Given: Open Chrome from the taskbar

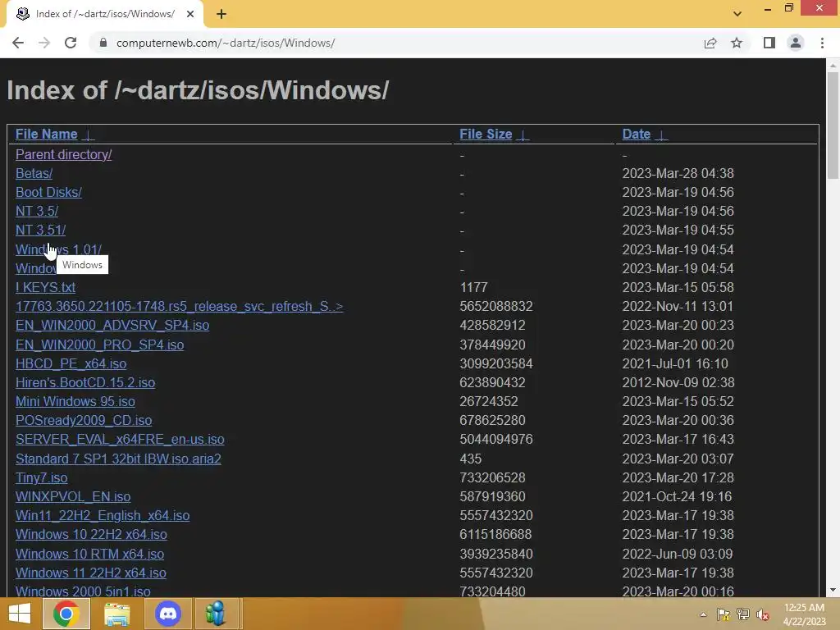Looking at the screenshot, I should 66,614.
